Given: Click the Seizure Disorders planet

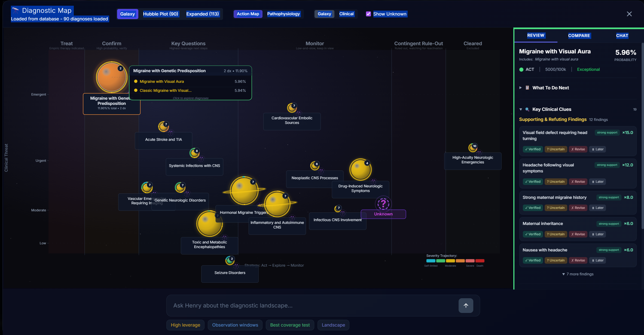Looking at the screenshot, I should (x=230, y=260).
